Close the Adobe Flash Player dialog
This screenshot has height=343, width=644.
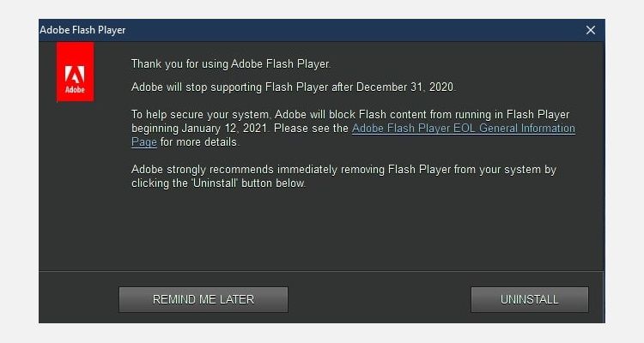click(x=591, y=30)
